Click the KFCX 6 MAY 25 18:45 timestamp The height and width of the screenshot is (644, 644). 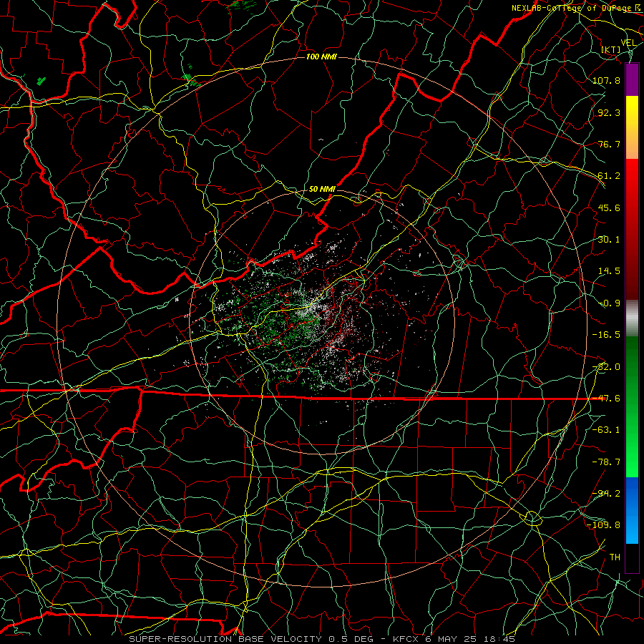point(454,639)
